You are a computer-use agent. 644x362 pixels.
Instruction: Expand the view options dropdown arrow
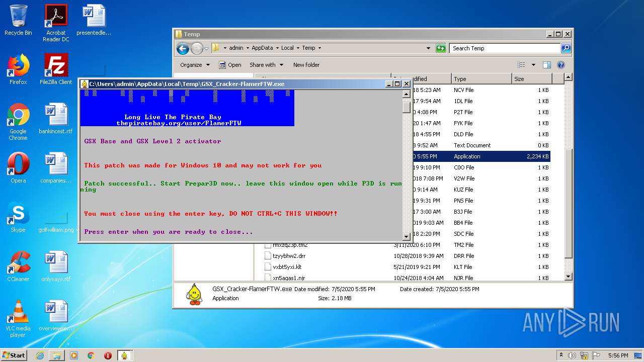click(x=533, y=65)
